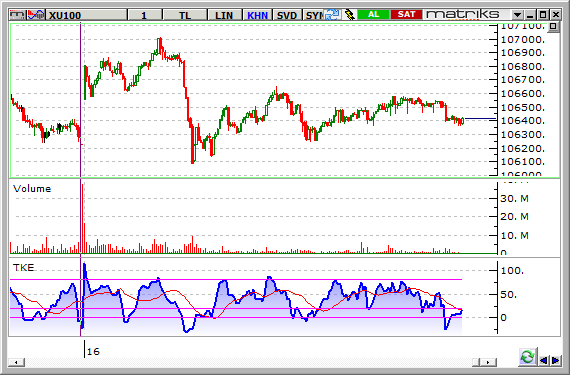570x375 pixels.
Task: Click the scrollbar right arrow
Action: 488,362
